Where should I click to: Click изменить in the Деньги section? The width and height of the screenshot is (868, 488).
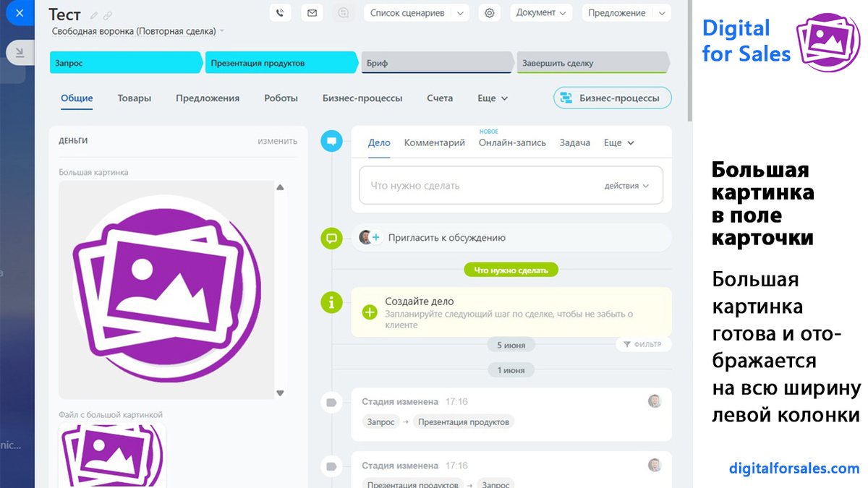point(278,141)
